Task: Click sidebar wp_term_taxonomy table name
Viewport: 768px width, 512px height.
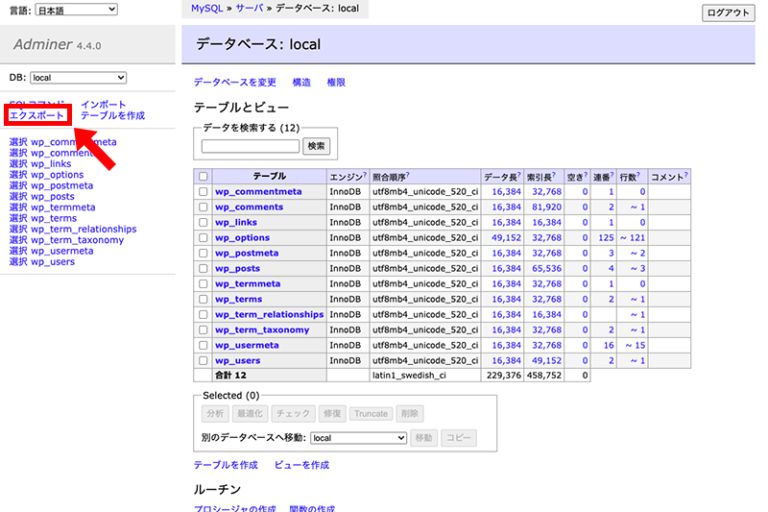Action: 77,240
